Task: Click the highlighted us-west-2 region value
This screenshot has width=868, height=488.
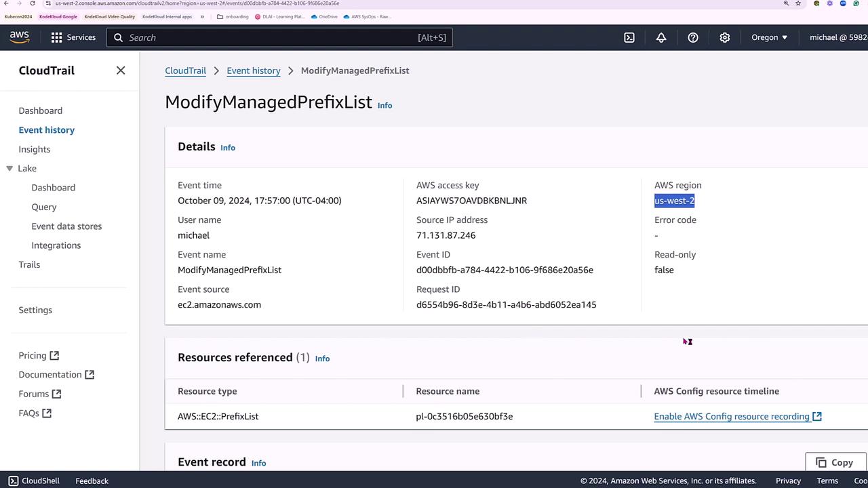Action: 675,201
